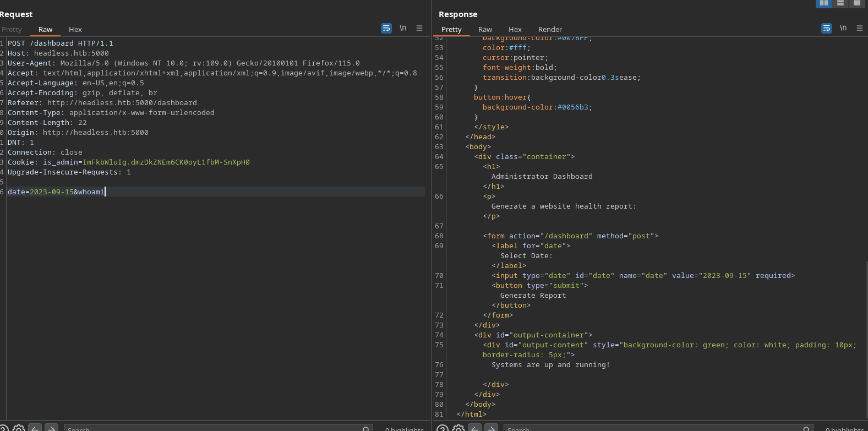This screenshot has width=868, height=431.
Task: Click the Origin header line
Action: pyautogui.click(x=78, y=133)
